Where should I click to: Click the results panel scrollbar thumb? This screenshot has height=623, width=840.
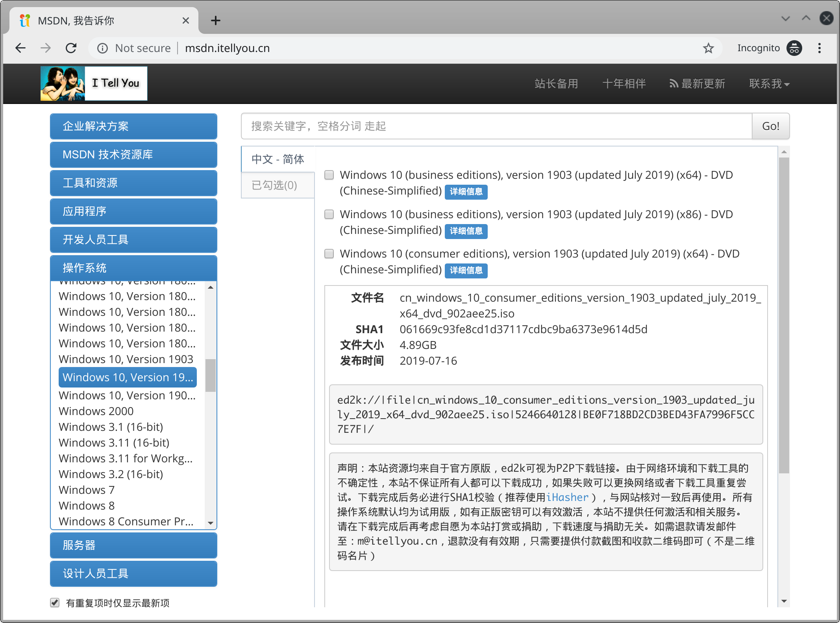click(x=784, y=315)
